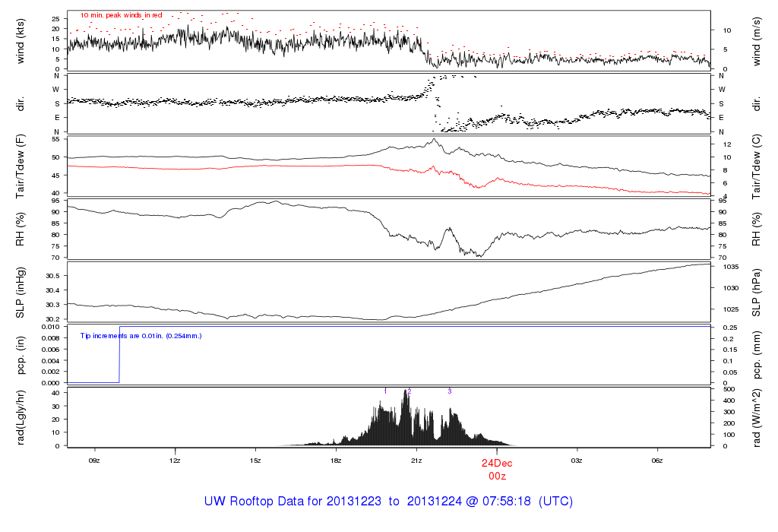Click the blue 'Tip increments are 0.01in.' note

[141, 335]
